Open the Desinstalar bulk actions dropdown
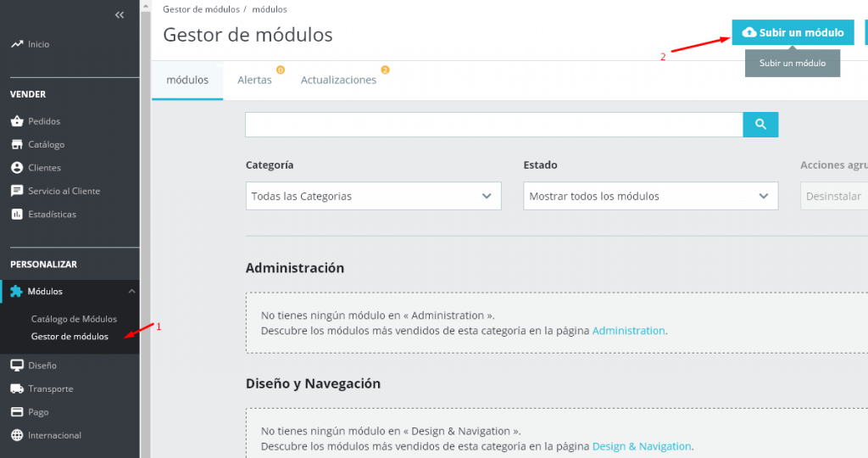The width and height of the screenshot is (868, 458). click(x=834, y=196)
